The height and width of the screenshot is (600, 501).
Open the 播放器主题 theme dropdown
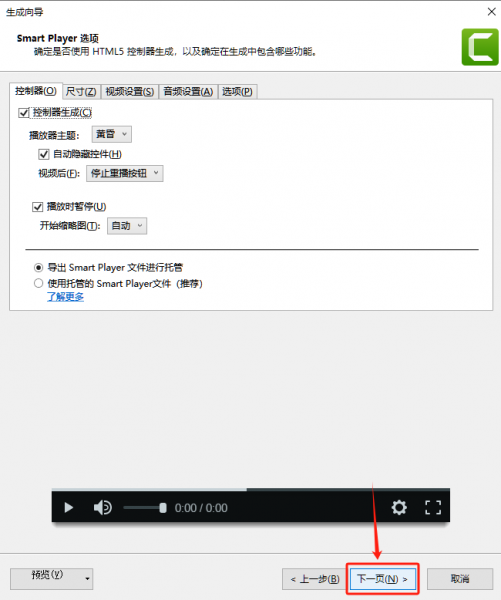click(x=112, y=134)
